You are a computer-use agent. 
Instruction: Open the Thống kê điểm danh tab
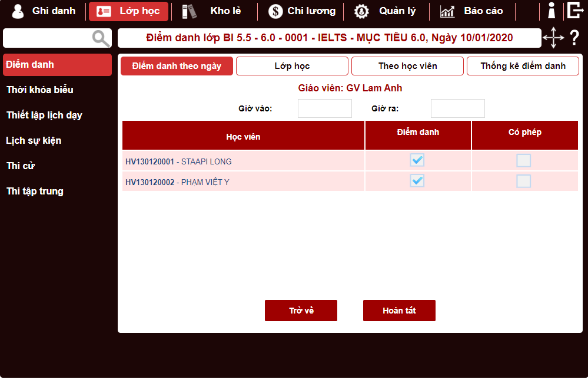pyautogui.click(x=522, y=65)
